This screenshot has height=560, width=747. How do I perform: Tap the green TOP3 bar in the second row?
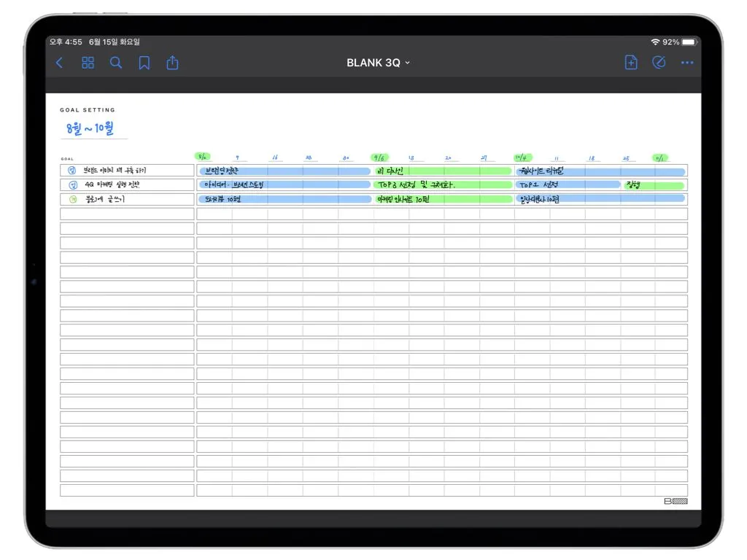(x=443, y=184)
